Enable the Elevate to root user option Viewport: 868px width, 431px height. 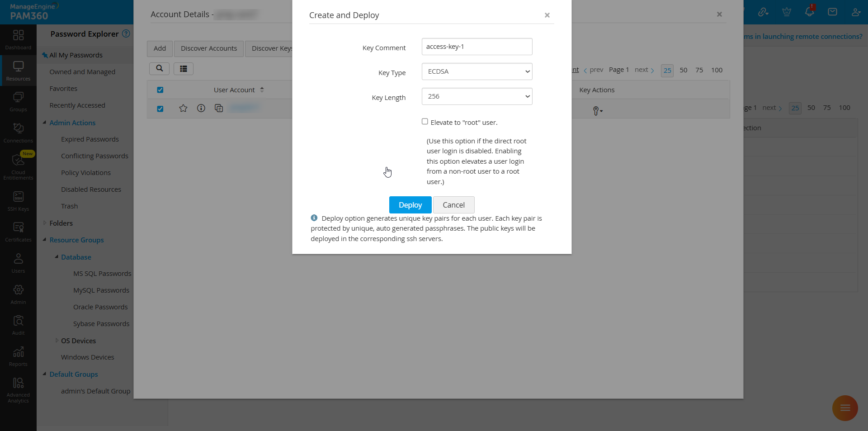click(x=425, y=121)
